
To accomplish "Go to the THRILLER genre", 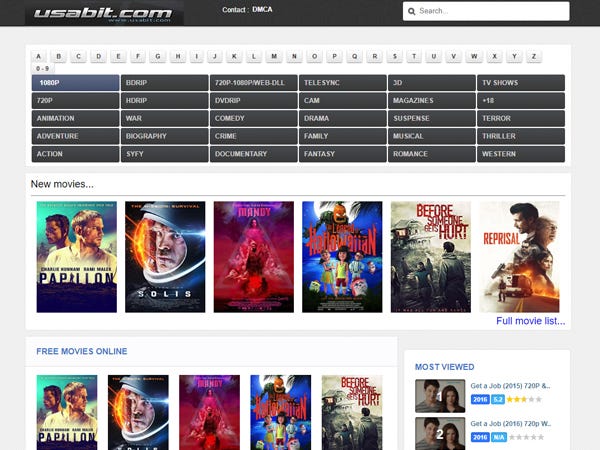I will click(521, 136).
